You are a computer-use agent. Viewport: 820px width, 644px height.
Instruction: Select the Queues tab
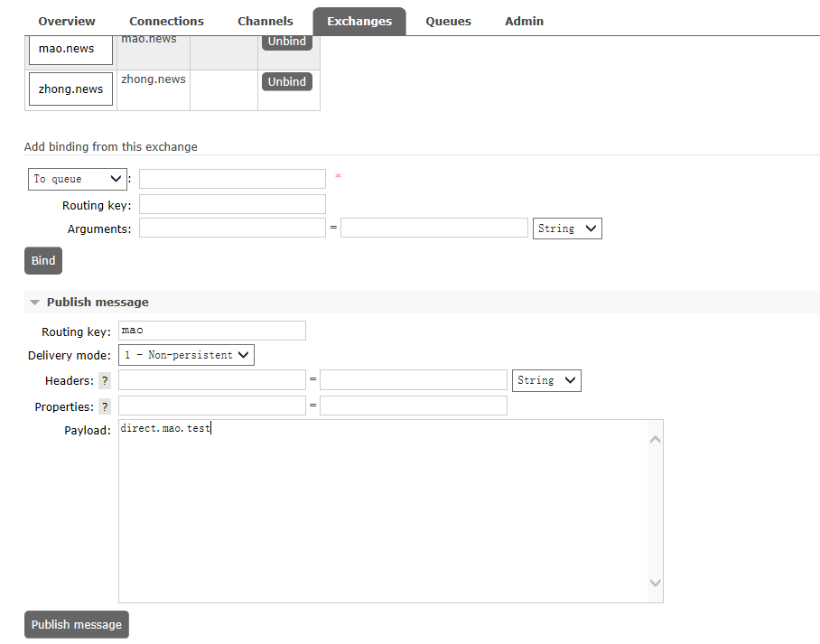coord(448,21)
